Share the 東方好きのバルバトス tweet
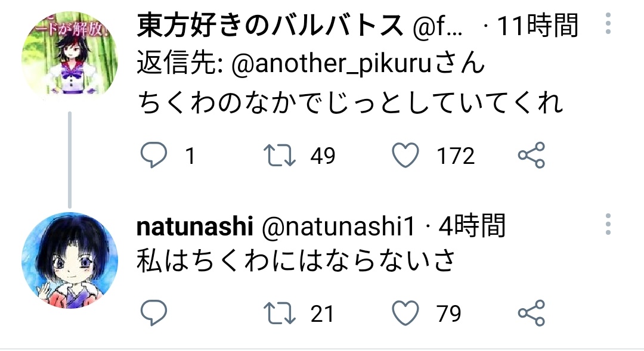 coord(531,156)
